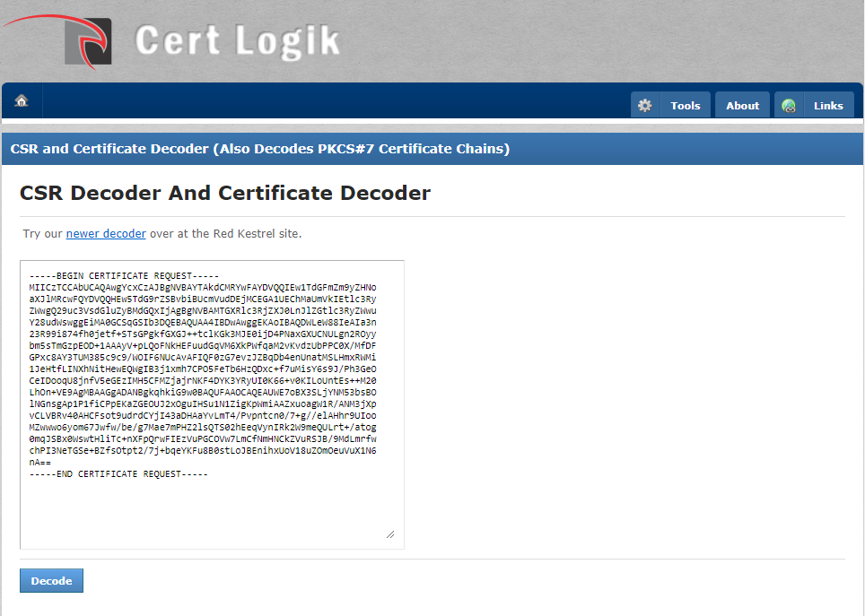Viewport: 865px width, 616px height.
Task: Click the blue PKCS#7 banner title
Action: (x=260, y=149)
